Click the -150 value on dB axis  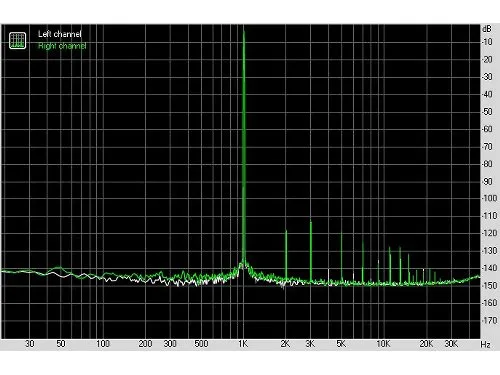point(489,285)
